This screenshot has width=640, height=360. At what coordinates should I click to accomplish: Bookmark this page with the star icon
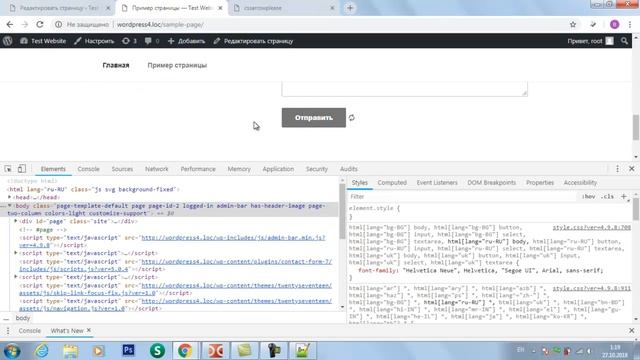click(573, 24)
